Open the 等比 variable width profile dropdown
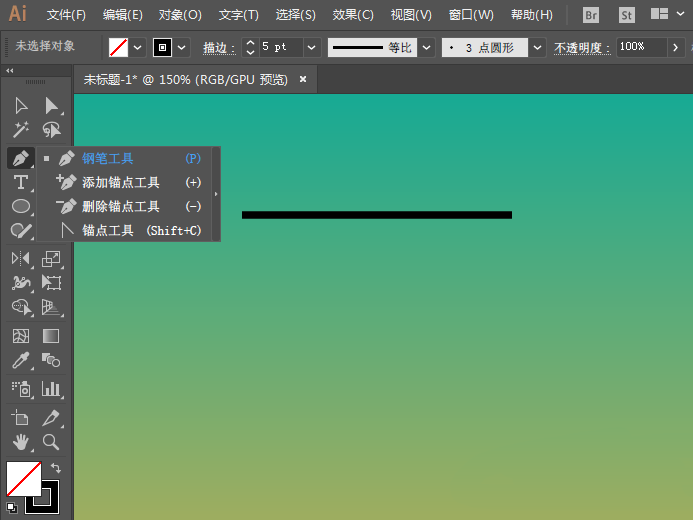The height and width of the screenshot is (520, 693). point(426,47)
